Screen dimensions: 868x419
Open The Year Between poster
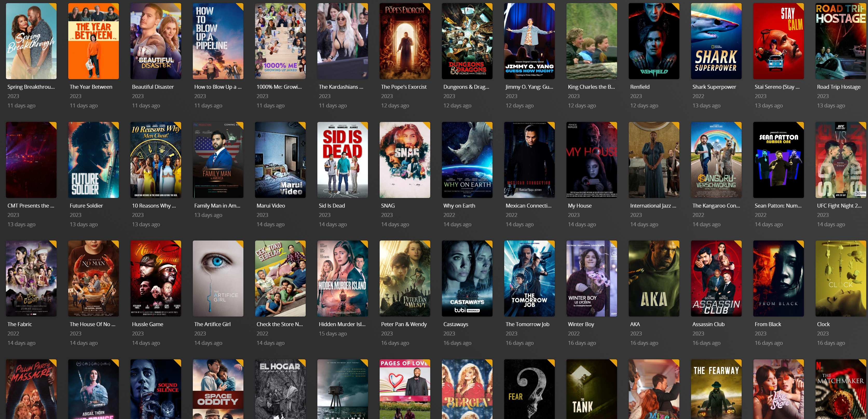pyautogui.click(x=93, y=41)
